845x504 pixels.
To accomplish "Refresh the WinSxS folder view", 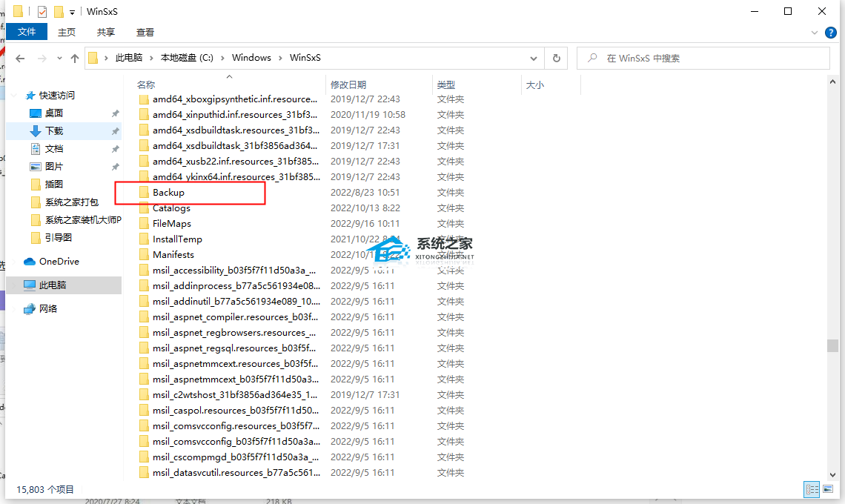I will click(x=556, y=59).
